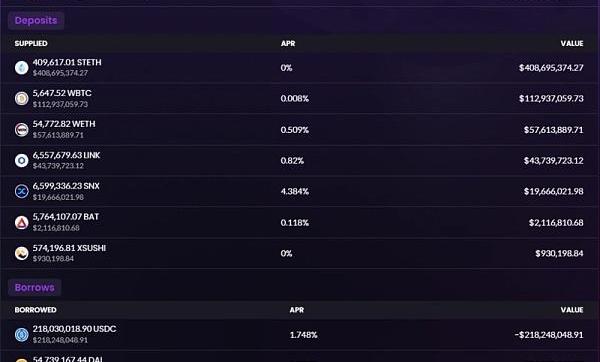Image resolution: width=600 pixels, height=362 pixels.
Task: Click the WETH token icon
Action: (x=21, y=130)
